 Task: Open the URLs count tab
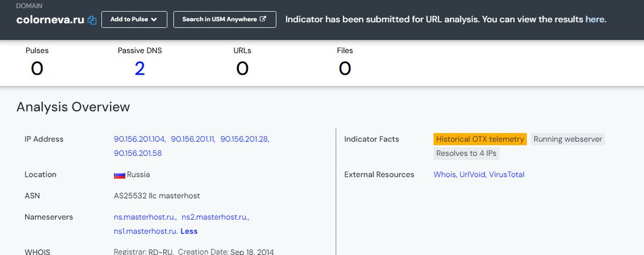[x=242, y=62]
